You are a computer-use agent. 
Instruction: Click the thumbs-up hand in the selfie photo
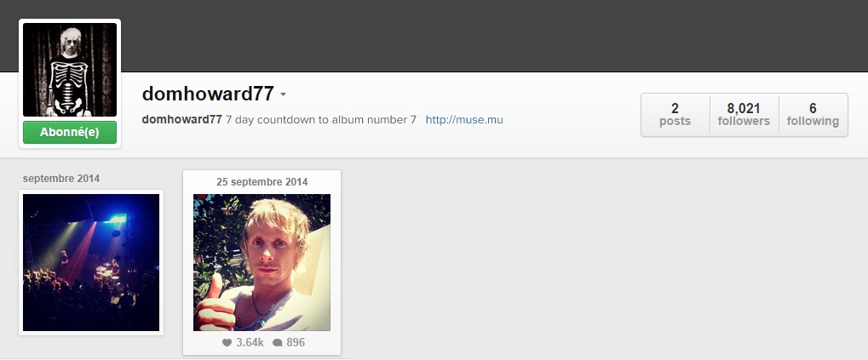216,306
